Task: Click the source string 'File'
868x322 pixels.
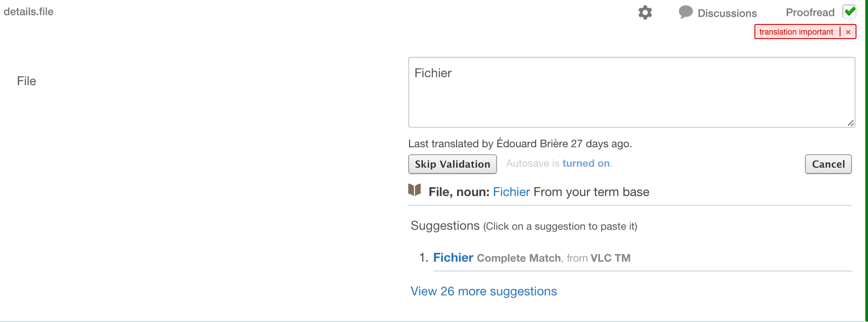Action: (27, 81)
